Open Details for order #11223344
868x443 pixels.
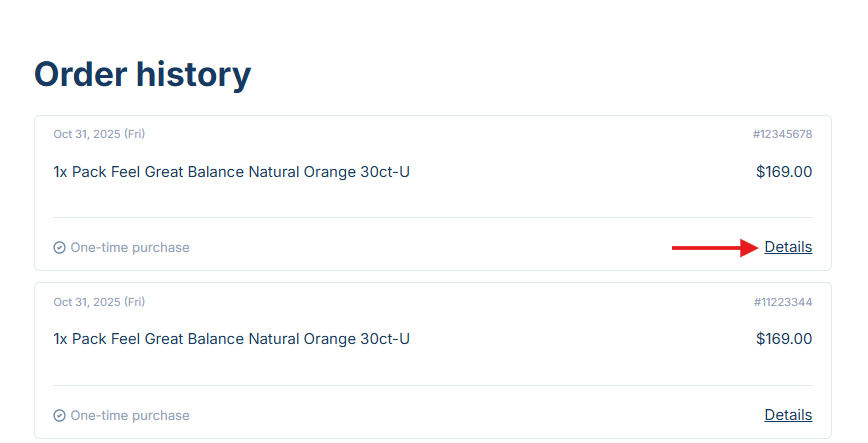pos(788,415)
